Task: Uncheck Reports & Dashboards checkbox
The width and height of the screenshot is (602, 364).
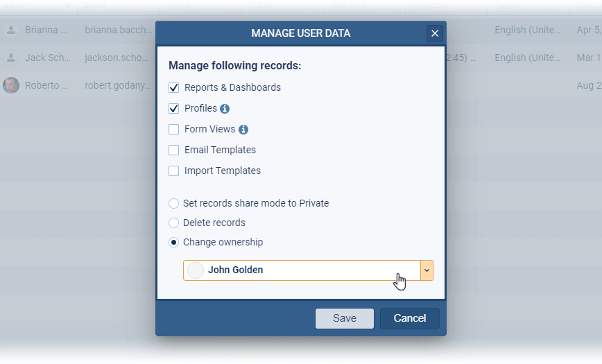Action: click(174, 88)
